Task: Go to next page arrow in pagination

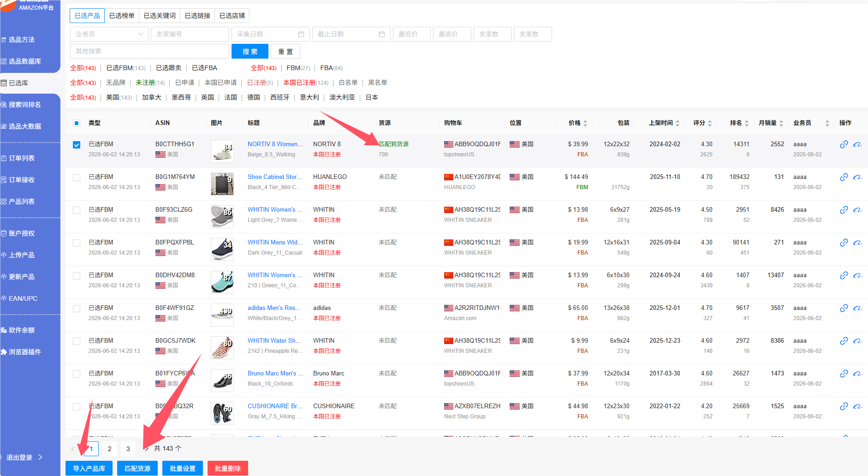Action: [147, 448]
